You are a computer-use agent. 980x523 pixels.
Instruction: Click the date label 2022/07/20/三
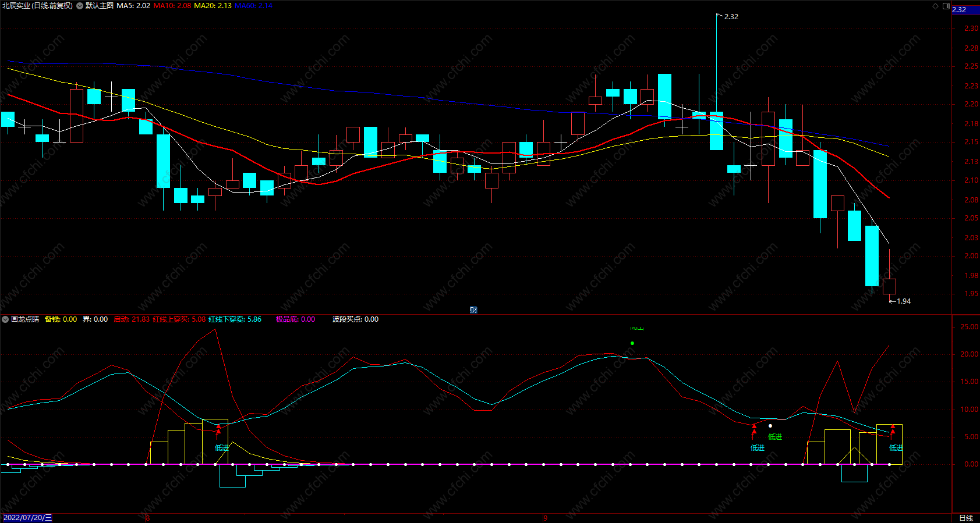click(x=27, y=518)
